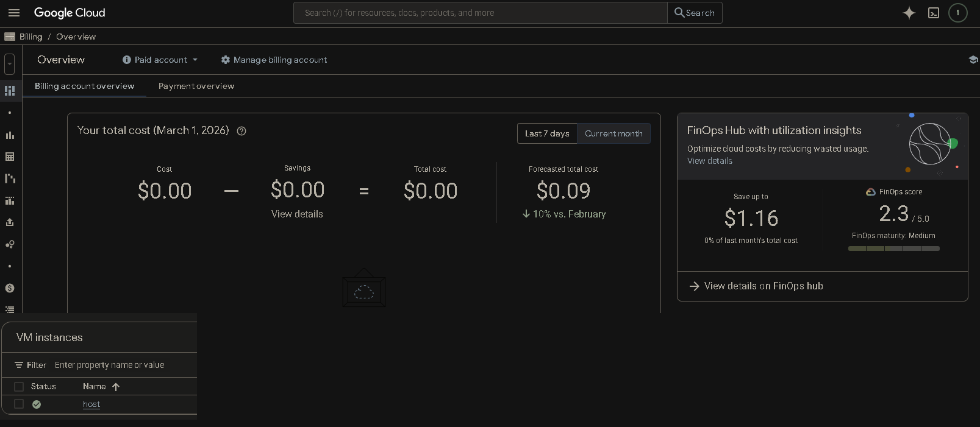
Task: Expand the sidebar collapse arrow selector
Action: tap(10, 64)
